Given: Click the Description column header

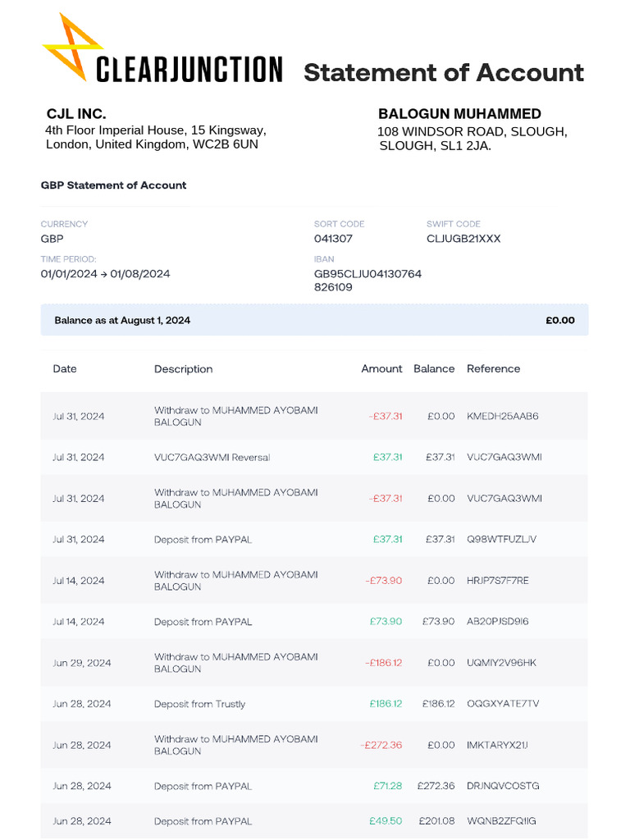Looking at the screenshot, I should point(183,369).
